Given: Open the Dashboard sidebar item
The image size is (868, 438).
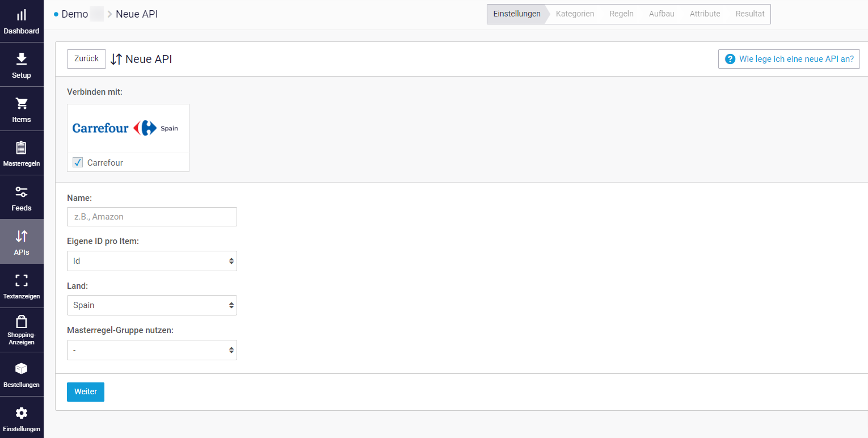Looking at the screenshot, I should pos(22,21).
